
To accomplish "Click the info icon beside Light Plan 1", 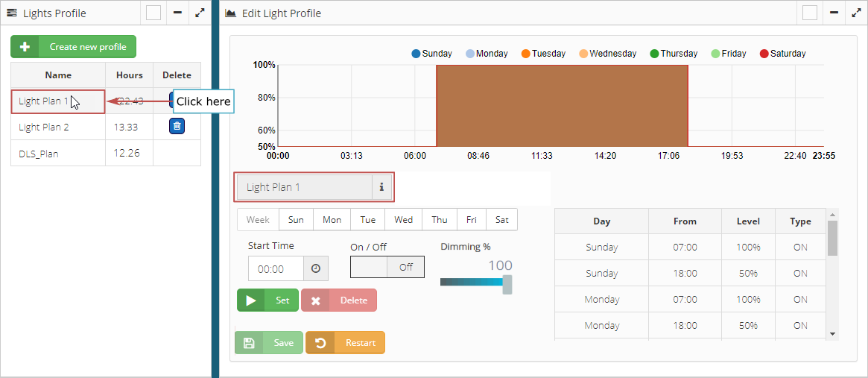I will [x=381, y=187].
